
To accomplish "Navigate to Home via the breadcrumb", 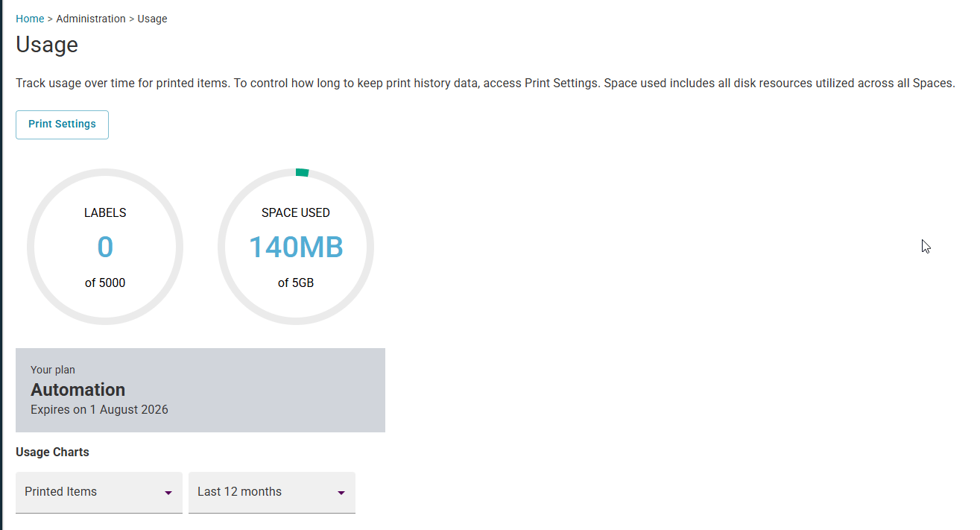I will (29, 18).
